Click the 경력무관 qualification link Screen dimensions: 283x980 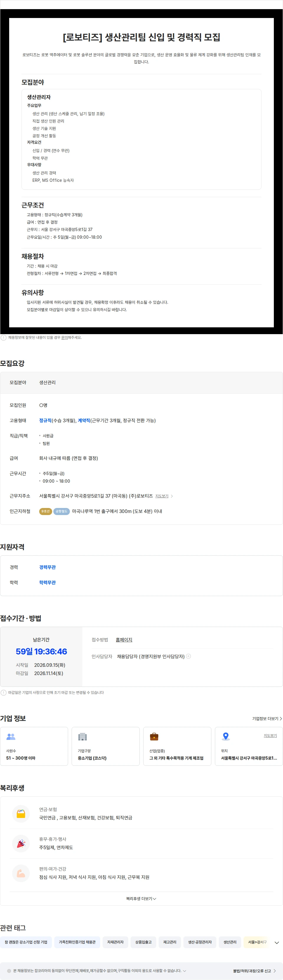coord(47,567)
